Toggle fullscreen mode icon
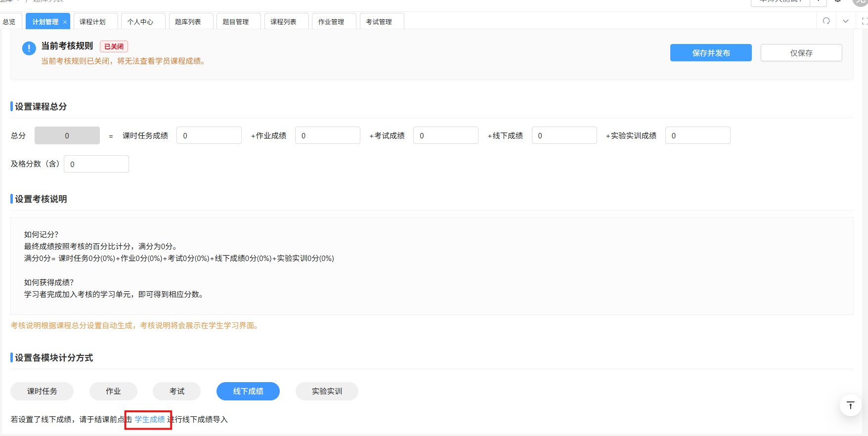 pos(864,21)
